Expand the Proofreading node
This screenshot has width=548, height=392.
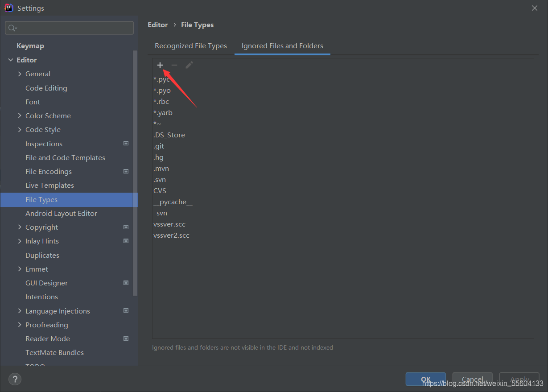pyautogui.click(x=20, y=325)
